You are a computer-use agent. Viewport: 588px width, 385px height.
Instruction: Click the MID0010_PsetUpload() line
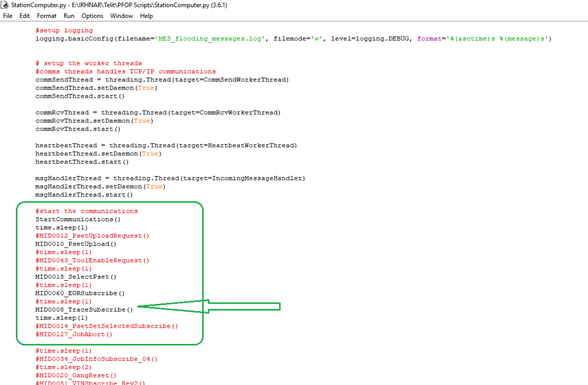click(x=76, y=244)
